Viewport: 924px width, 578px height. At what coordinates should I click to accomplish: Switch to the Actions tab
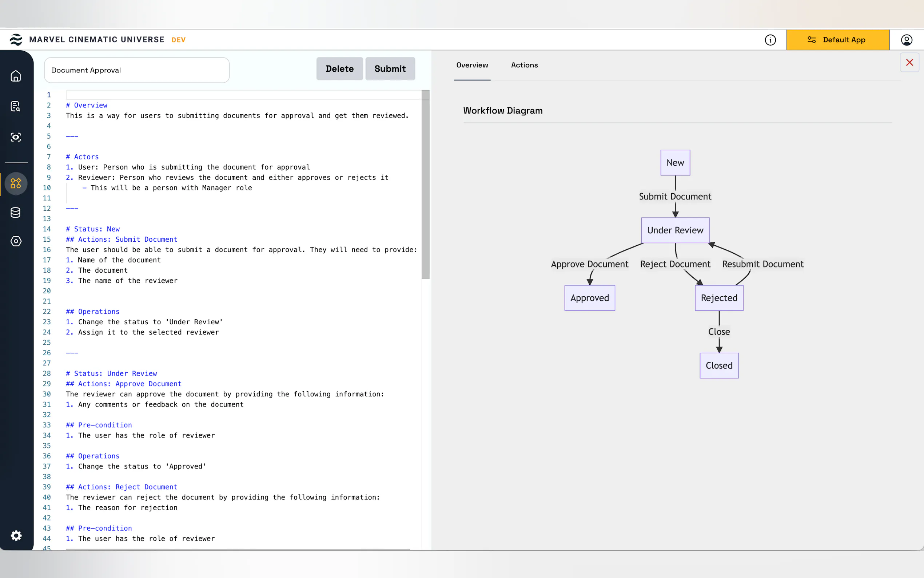click(524, 66)
